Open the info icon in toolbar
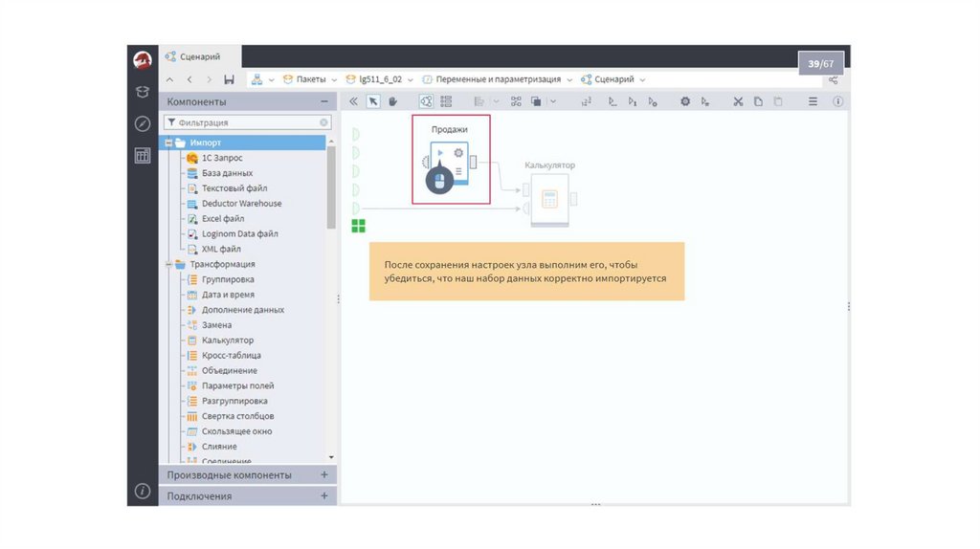The height and width of the screenshot is (549, 980). tap(838, 101)
